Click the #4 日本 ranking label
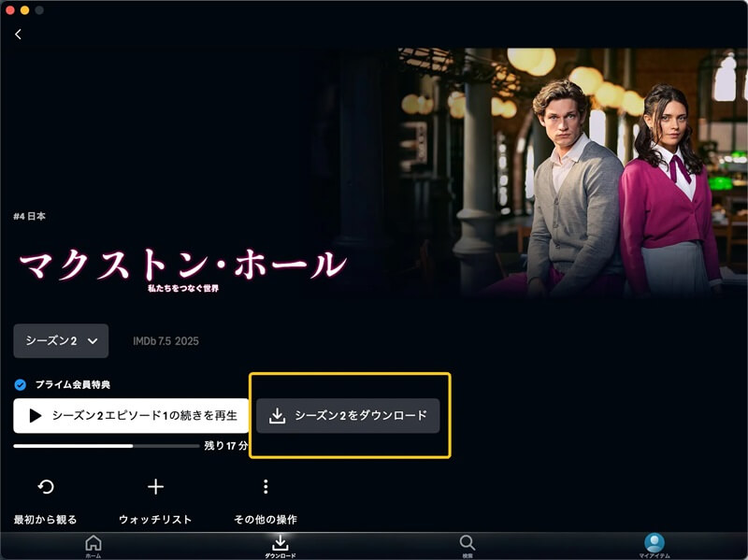Screen dimensions: 748x560 click(x=30, y=214)
